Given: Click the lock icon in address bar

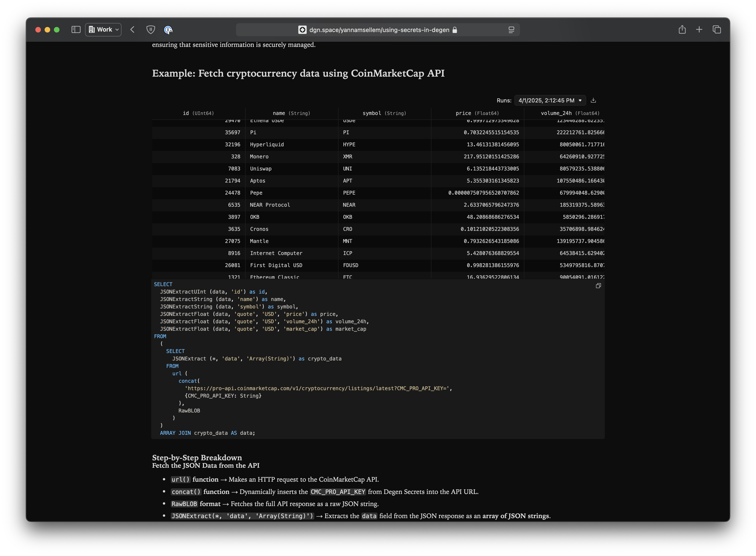Looking at the screenshot, I should click(x=455, y=30).
